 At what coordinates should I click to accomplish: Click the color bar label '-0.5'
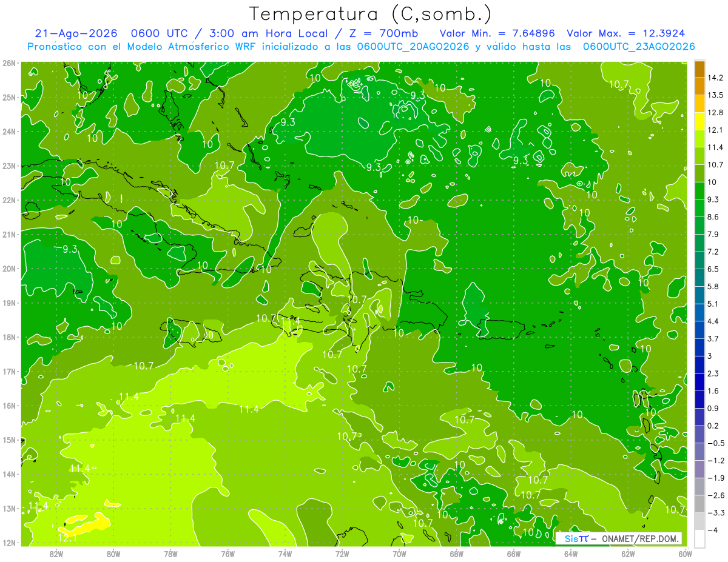point(716,443)
